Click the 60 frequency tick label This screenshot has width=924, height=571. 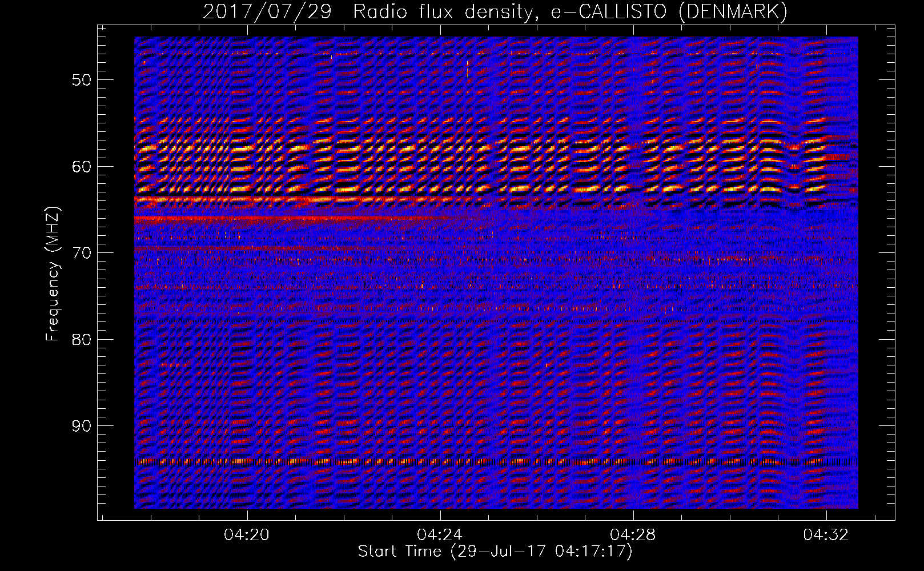point(81,167)
